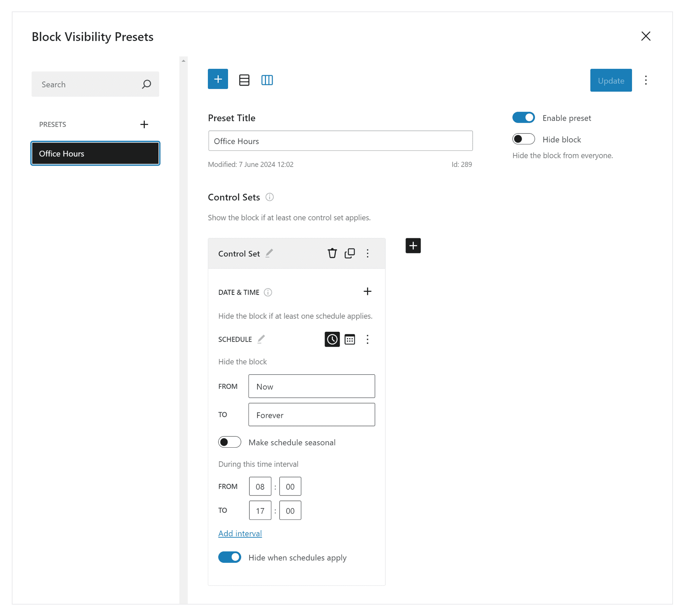684x616 pixels.
Task: Open the Control Sets info icon
Action: (x=269, y=197)
